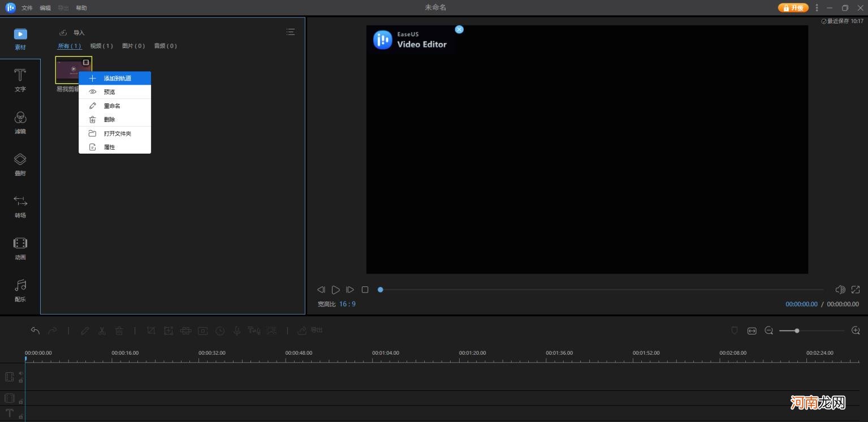Tick the checkbox on the video thumbnail

(86, 62)
